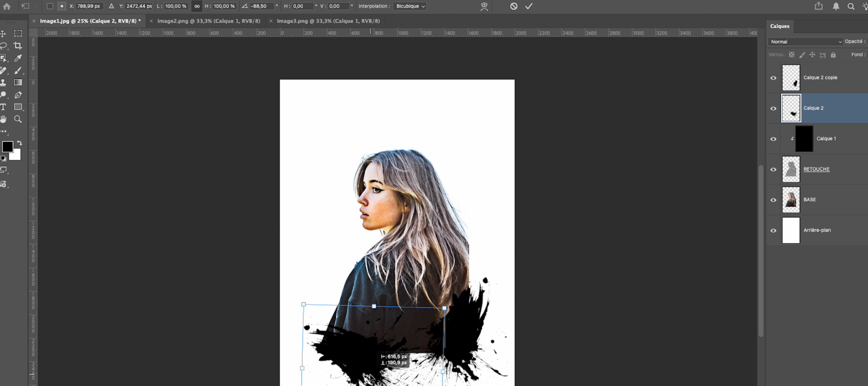Cancel the transform with the no-entry icon
868x386 pixels.
[x=513, y=6]
